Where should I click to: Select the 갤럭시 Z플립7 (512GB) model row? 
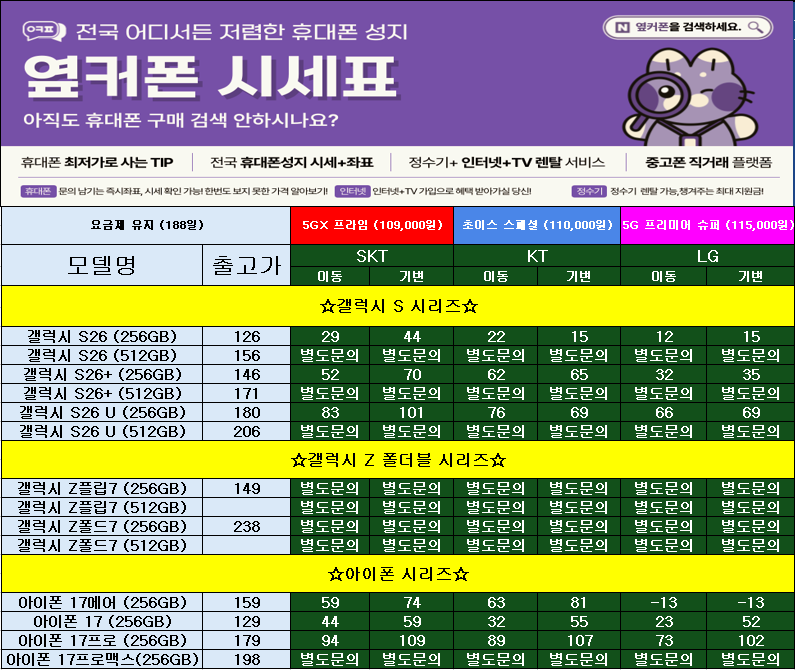pyautogui.click(x=102, y=507)
